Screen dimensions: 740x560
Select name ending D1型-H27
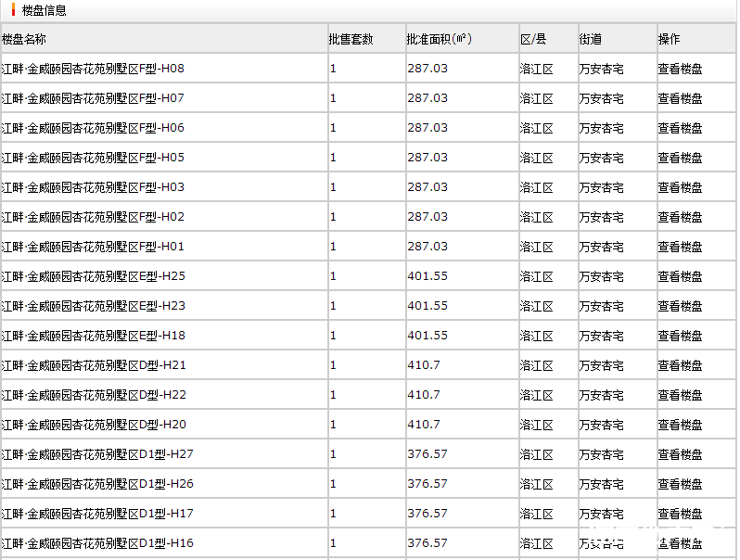[x=97, y=455]
